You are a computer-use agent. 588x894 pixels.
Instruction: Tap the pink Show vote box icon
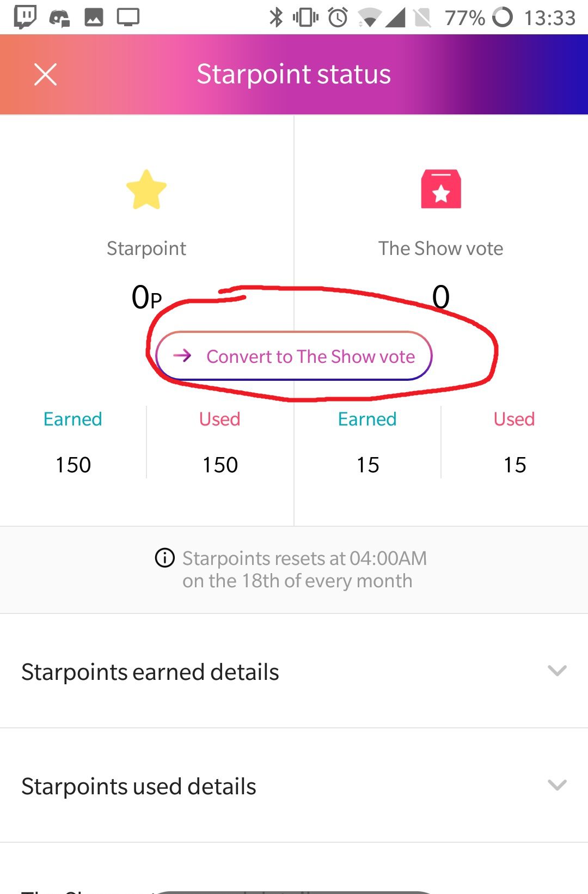point(441,189)
